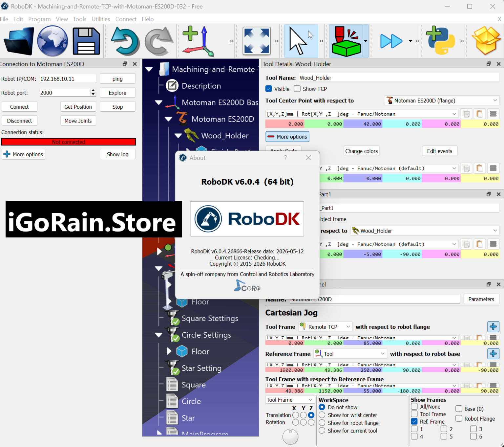Activate the select cursor tool
The image size is (504, 447).
click(x=301, y=41)
